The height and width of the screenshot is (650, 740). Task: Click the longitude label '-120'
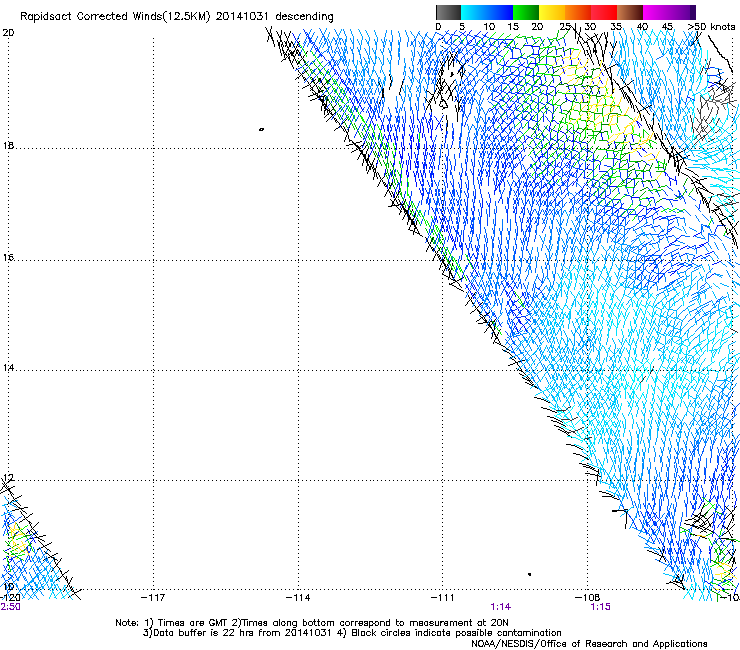(x=10, y=598)
